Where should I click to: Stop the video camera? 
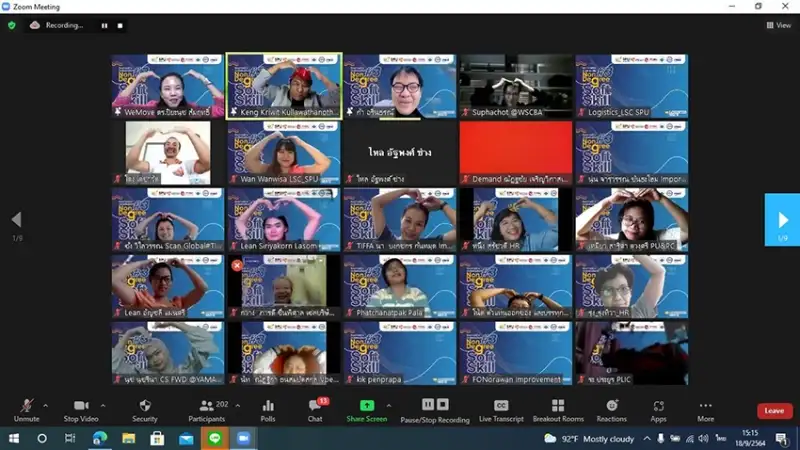(80, 410)
